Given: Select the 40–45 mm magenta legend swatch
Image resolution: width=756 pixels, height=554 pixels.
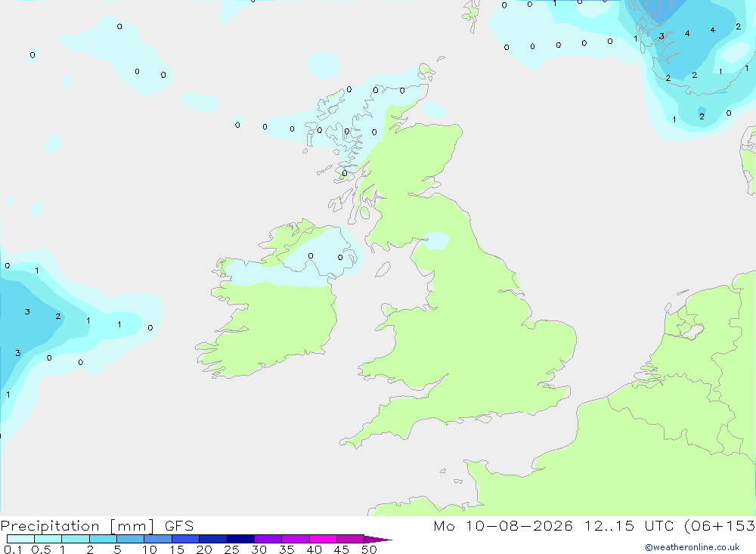Looking at the screenshot, I should [x=323, y=539].
